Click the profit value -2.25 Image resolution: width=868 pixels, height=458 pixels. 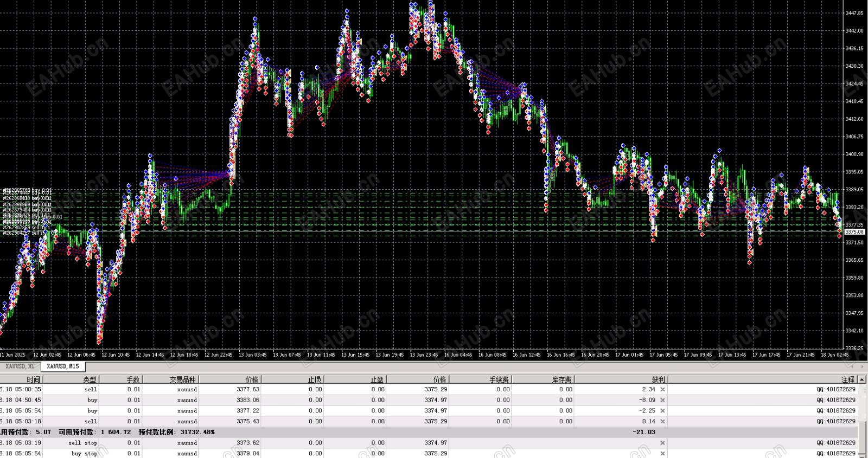[x=647, y=411]
